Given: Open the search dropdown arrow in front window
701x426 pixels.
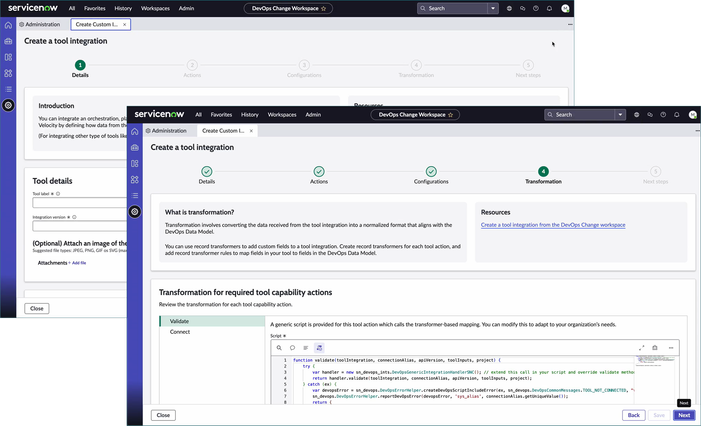Looking at the screenshot, I should pos(620,115).
